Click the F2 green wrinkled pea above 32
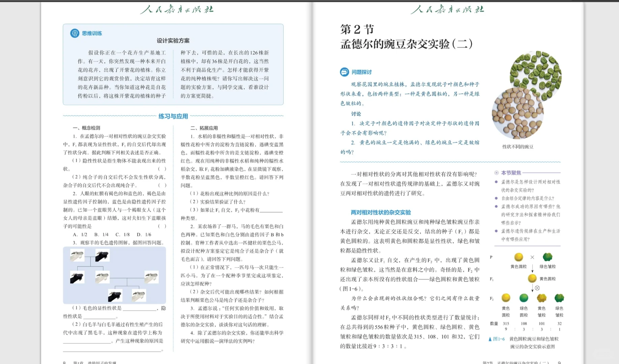This screenshot has height=364, width=619. 559,298
